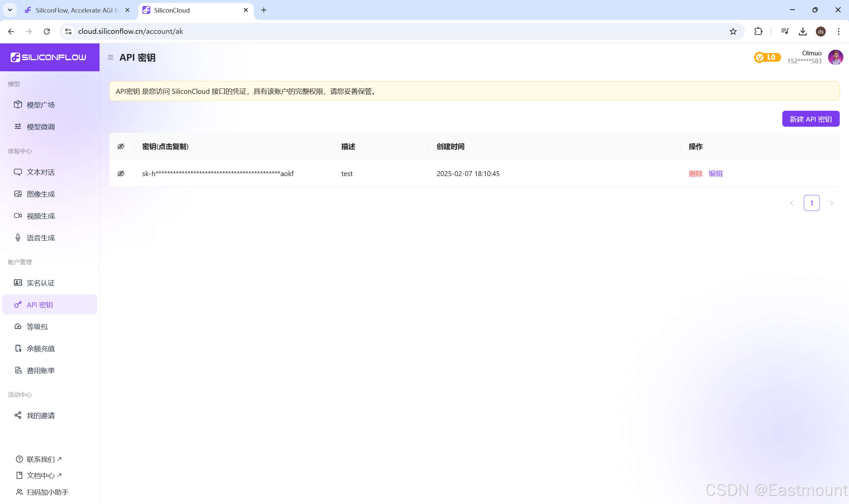849x504 pixels.
Task: Click 编辑 to edit the test key
Action: pos(715,173)
